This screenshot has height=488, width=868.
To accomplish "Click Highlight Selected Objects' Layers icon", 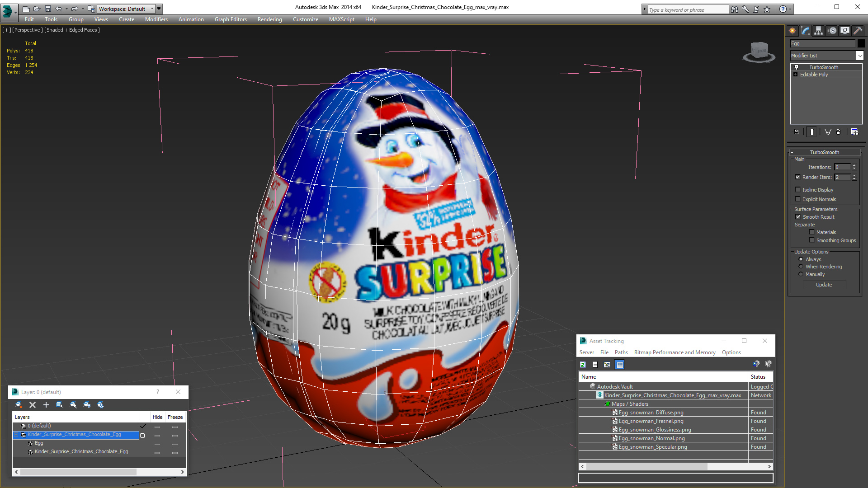I will (73, 405).
